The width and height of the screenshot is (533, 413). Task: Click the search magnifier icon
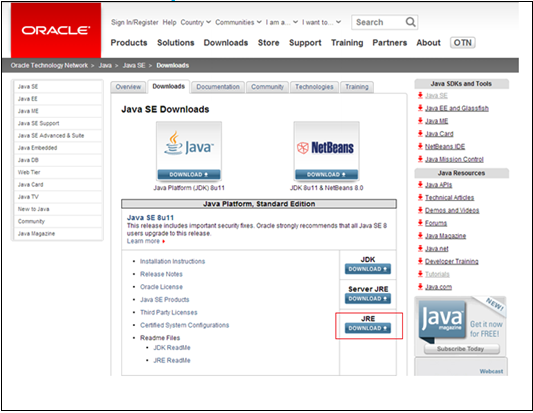point(410,22)
